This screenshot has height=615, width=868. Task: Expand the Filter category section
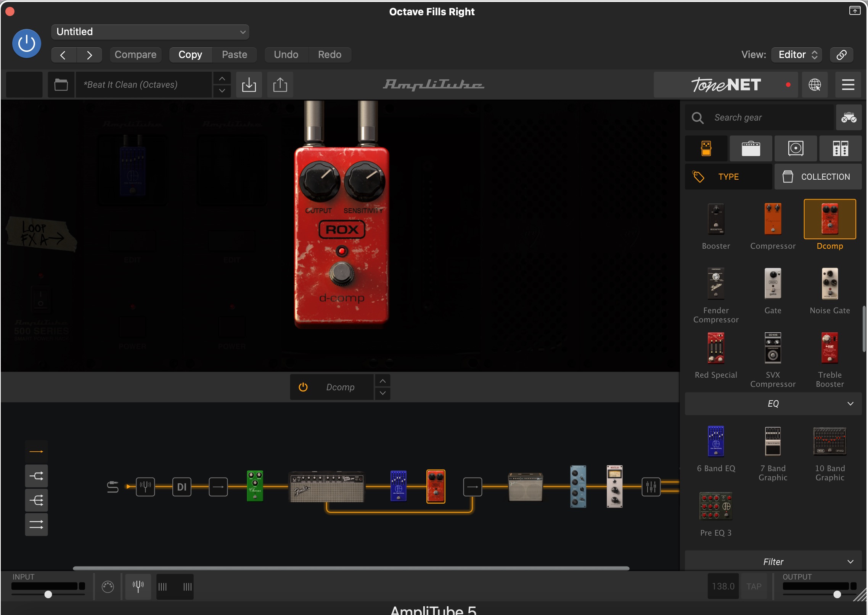click(x=773, y=562)
